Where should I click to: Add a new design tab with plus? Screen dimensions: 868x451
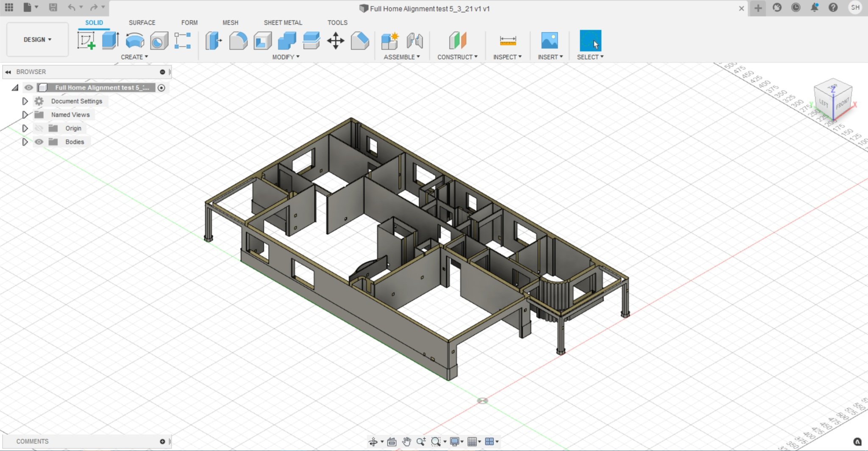758,8
